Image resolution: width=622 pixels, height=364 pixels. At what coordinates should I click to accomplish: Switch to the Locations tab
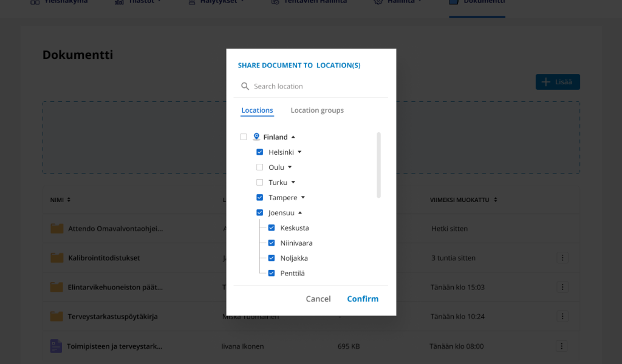click(257, 110)
